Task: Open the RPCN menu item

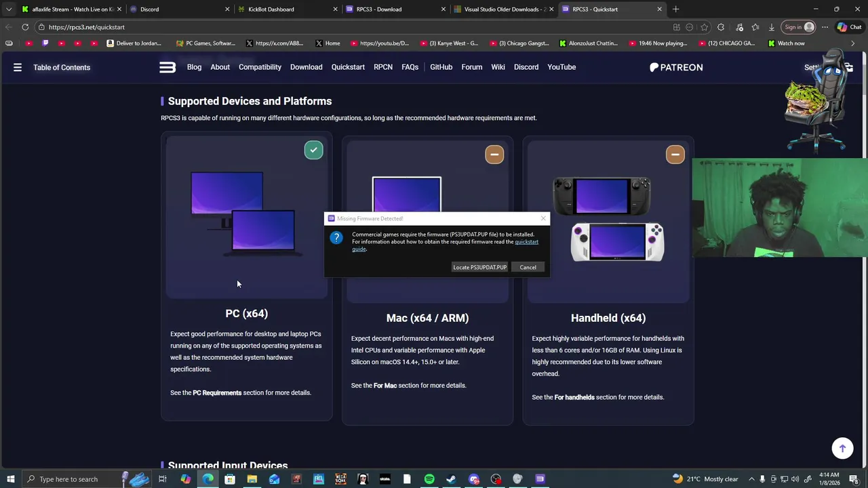Action: 383,67
